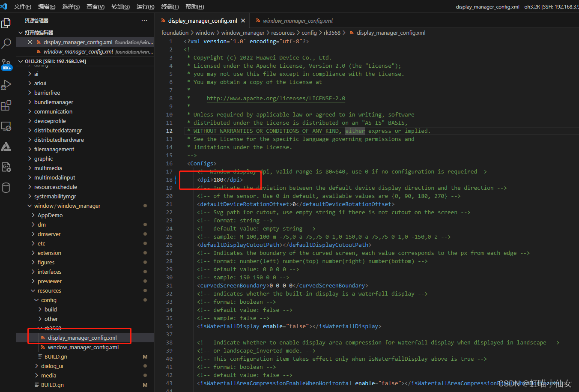The image size is (579, 392).
Task: Open the Run and Debug view
Action: click(6, 85)
